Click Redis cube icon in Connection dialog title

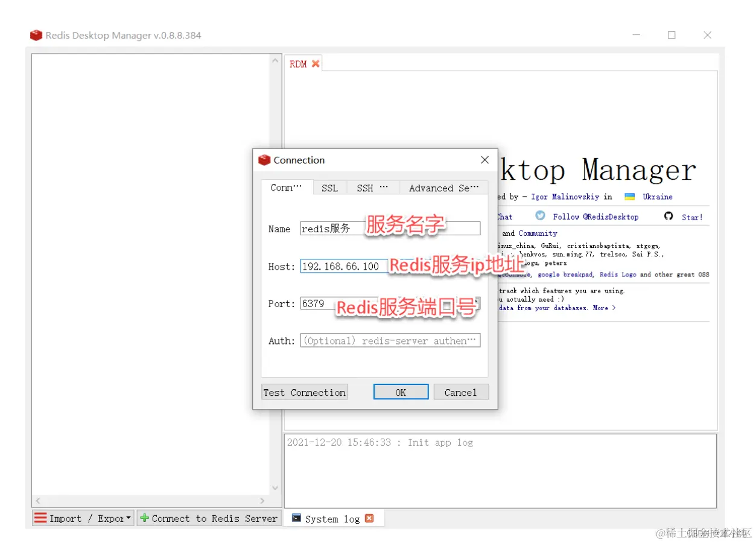[x=264, y=160]
